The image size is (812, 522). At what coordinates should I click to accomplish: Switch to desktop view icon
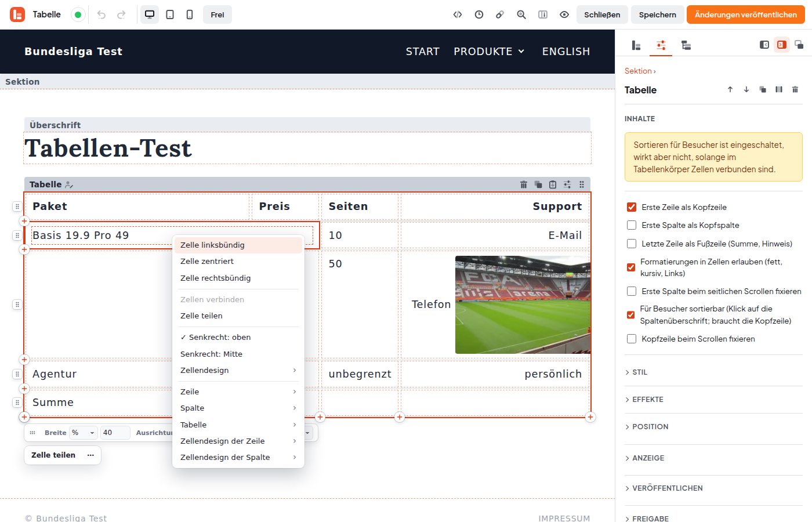[150, 14]
